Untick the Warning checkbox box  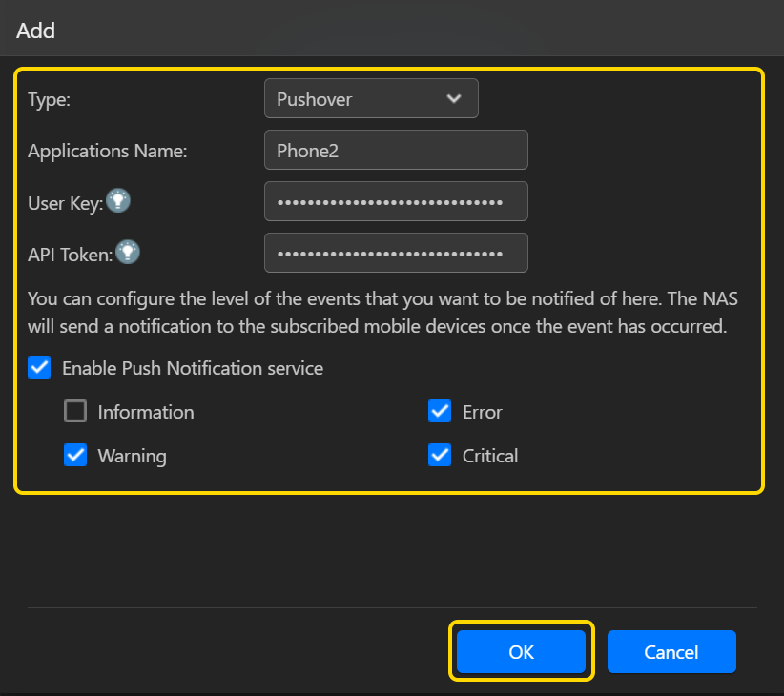pyautogui.click(x=75, y=455)
